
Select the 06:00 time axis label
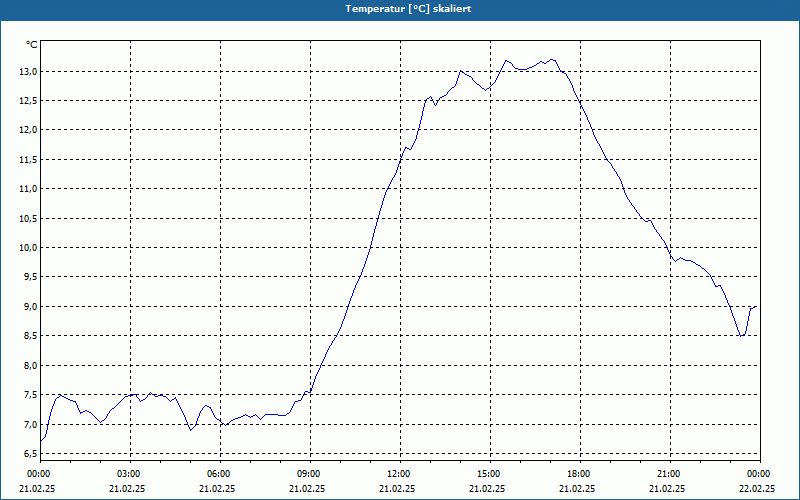click(220, 474)
